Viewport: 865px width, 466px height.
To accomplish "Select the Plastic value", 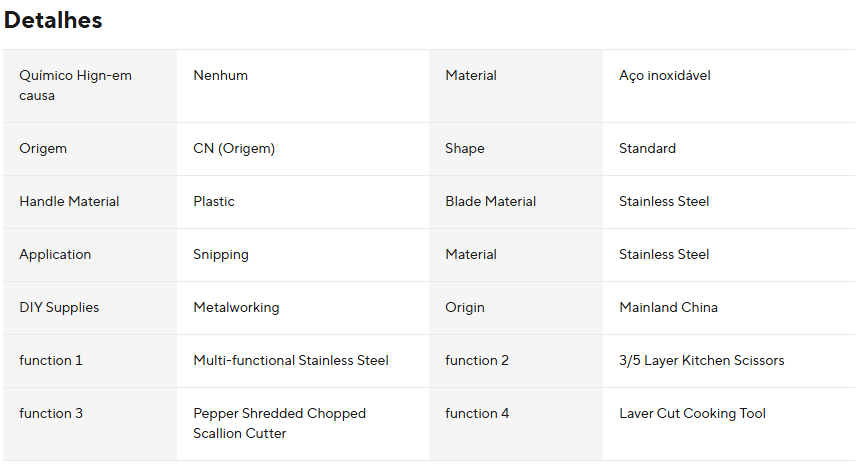I will (214, 201).
